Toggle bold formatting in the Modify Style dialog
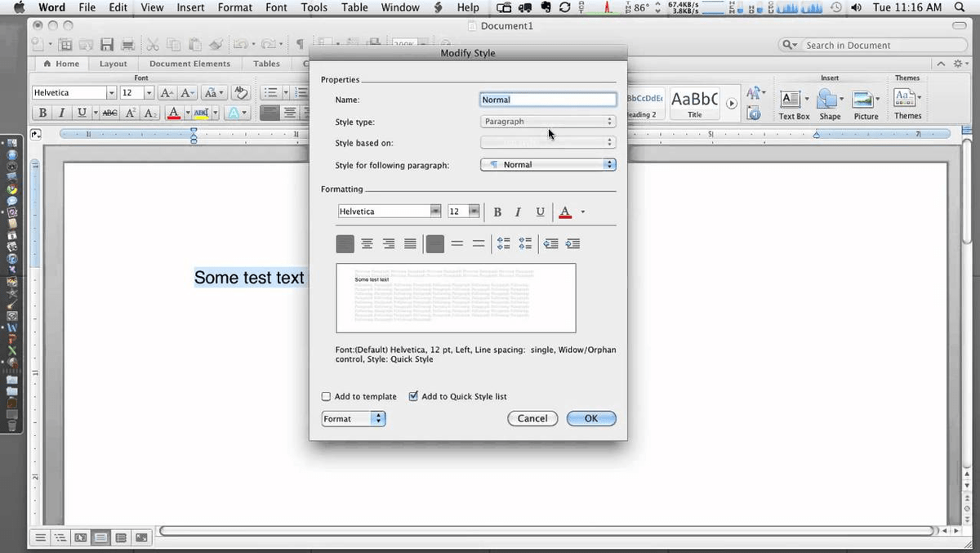The width and height of the screenshot is (980, 553). (497, 212)
